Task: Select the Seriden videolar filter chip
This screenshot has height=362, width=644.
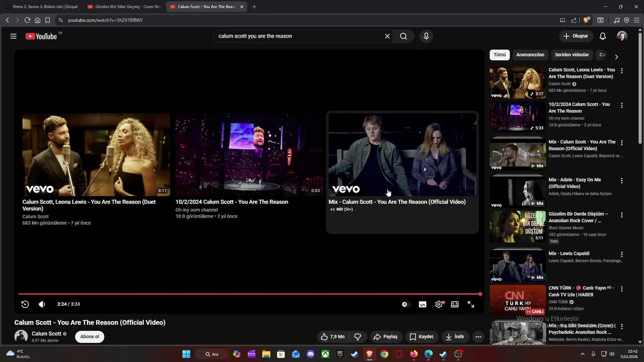Action: coord(572,55)
